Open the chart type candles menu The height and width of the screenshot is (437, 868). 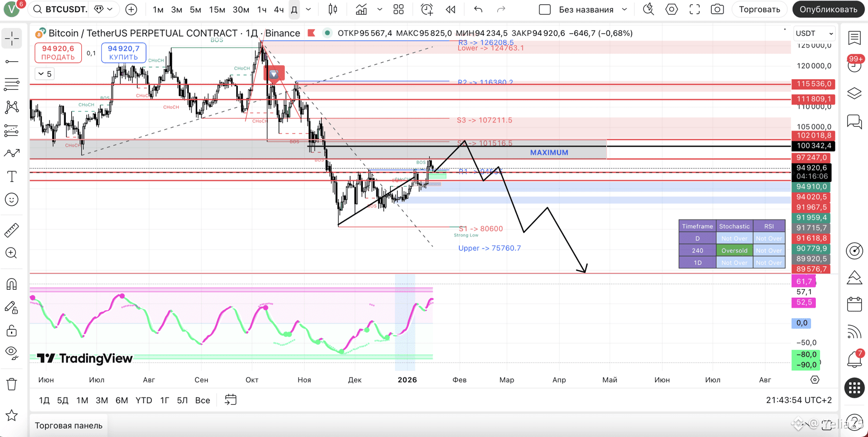tap(333, 9)
